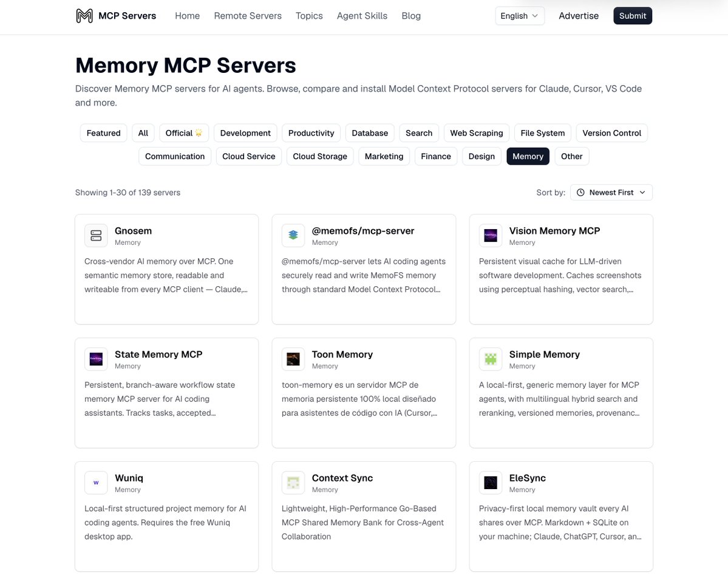Screen dimensions: 728x576
Task: Select the Web Scraping filter
Action: point(477,133)
